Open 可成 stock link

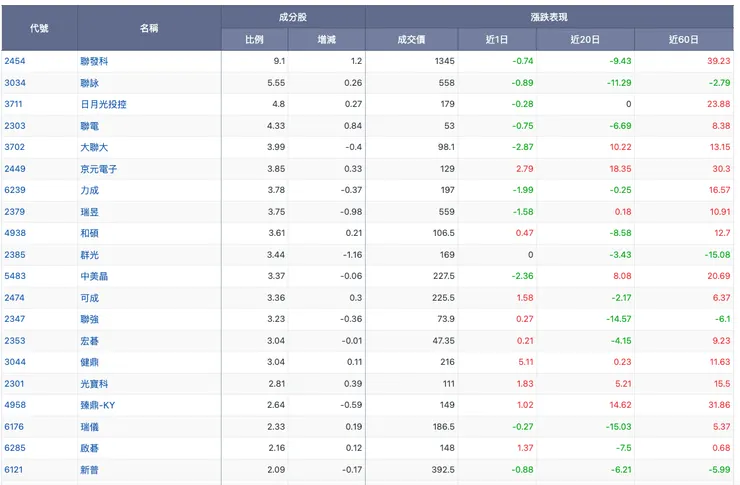tap(89, 298)
